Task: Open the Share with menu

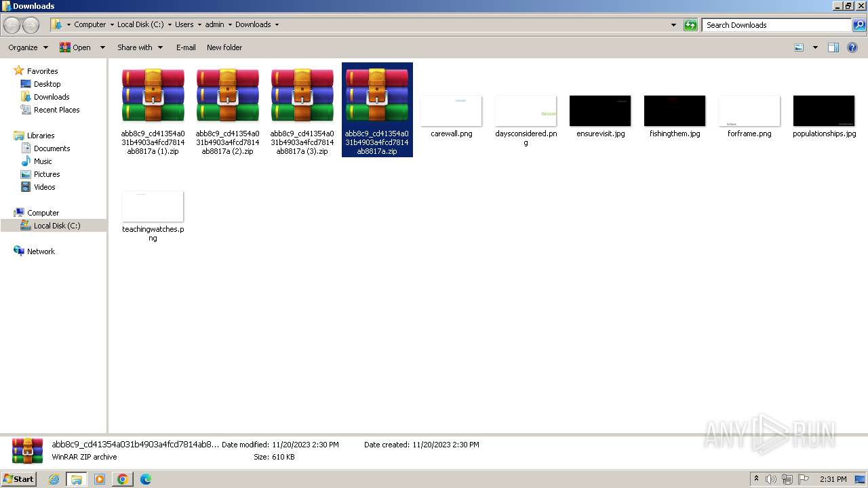Action: [x=140, y=47]
